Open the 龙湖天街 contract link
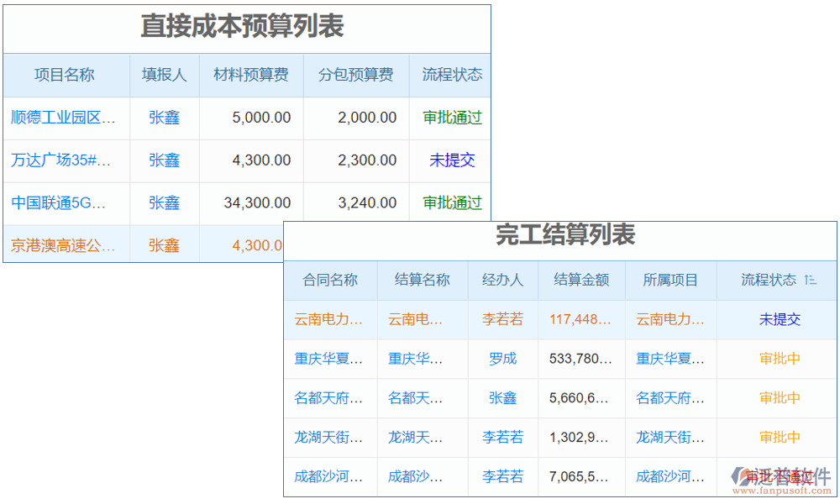Viewport: 840px width, 504px height. 330,438
